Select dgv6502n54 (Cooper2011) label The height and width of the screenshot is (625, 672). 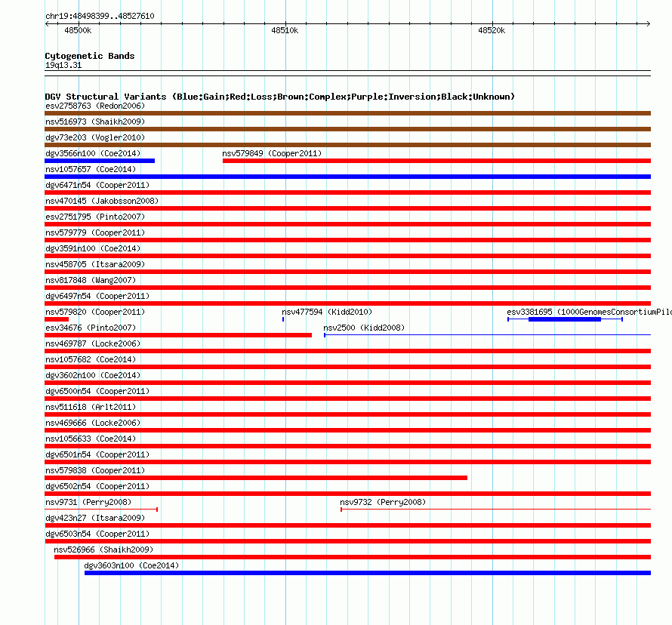(97, 486)
